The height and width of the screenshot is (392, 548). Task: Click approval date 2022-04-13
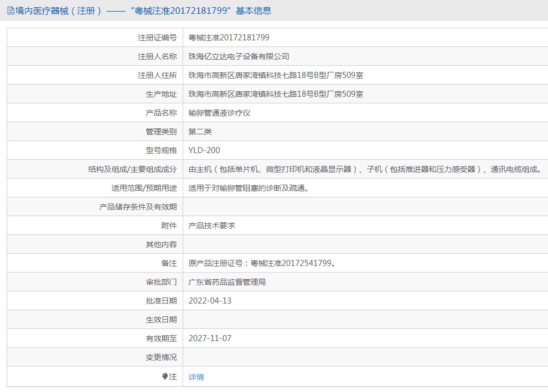(x=210, y=301)
